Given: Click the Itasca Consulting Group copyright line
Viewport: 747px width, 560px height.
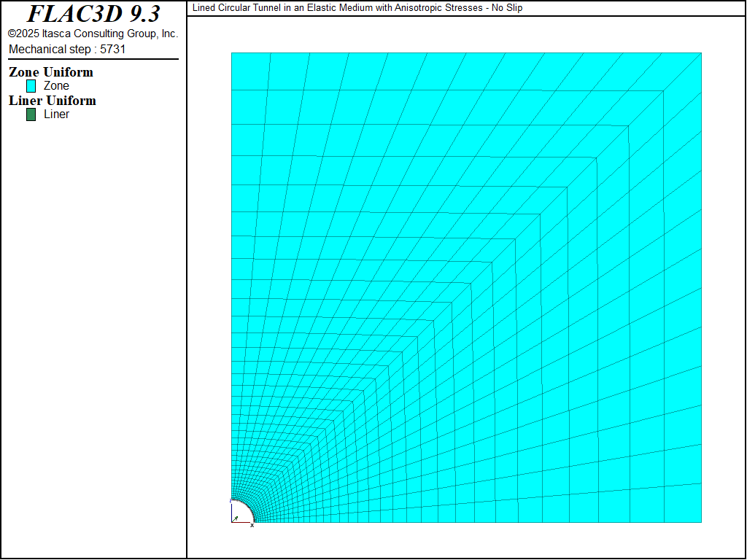Looking at the screenshot, I should (x=93, y=34).
